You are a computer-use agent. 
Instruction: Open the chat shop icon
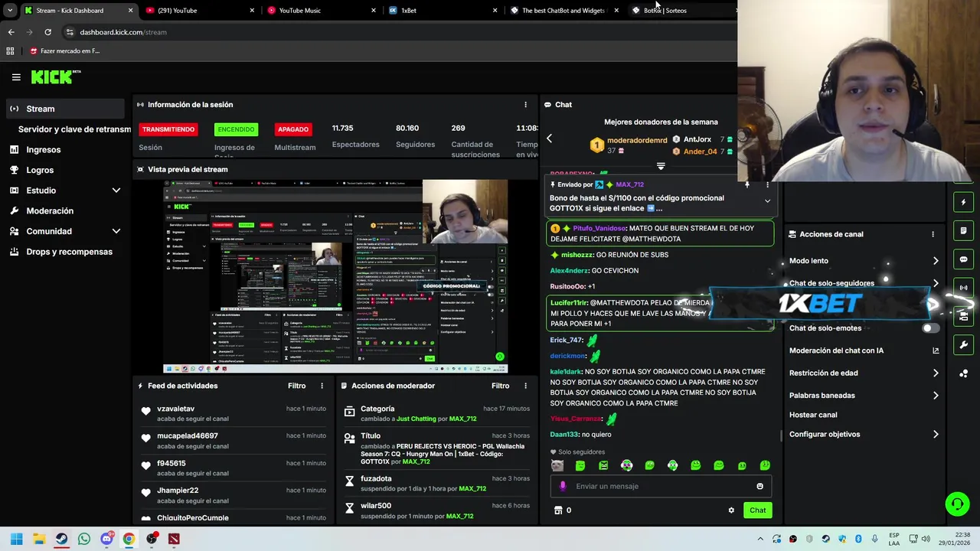558,510
